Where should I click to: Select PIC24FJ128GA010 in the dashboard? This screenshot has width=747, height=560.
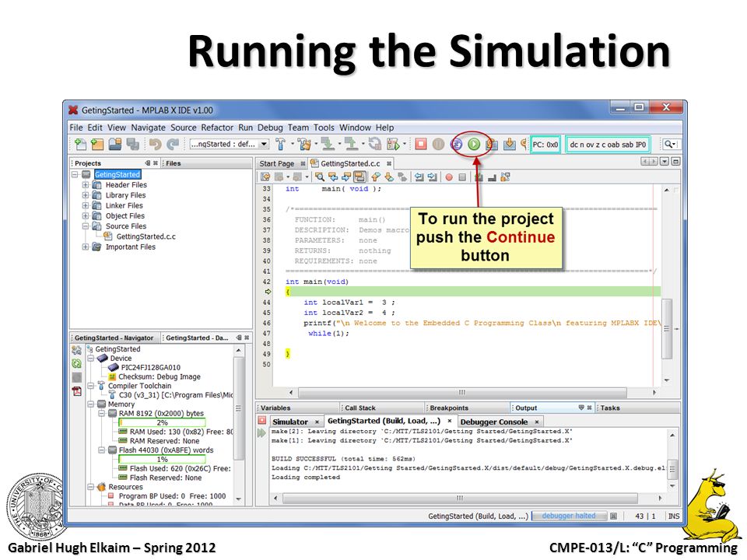tap(150, 368)
